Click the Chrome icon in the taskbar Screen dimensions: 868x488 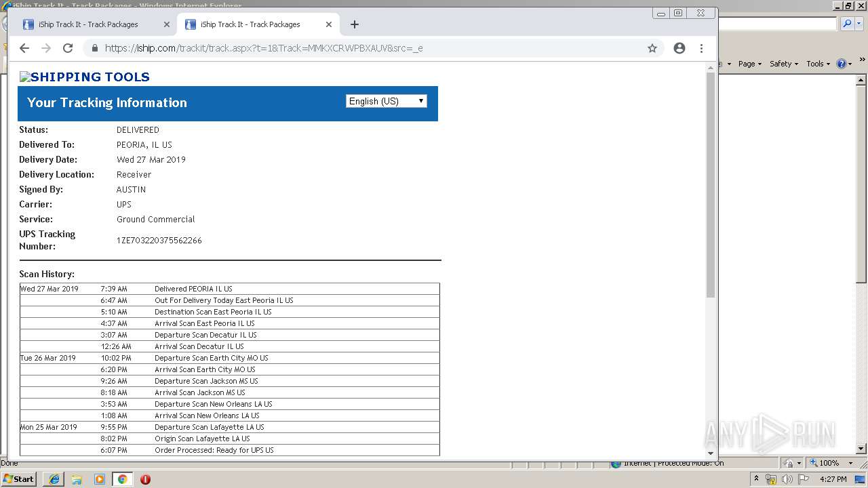[122, 479]
